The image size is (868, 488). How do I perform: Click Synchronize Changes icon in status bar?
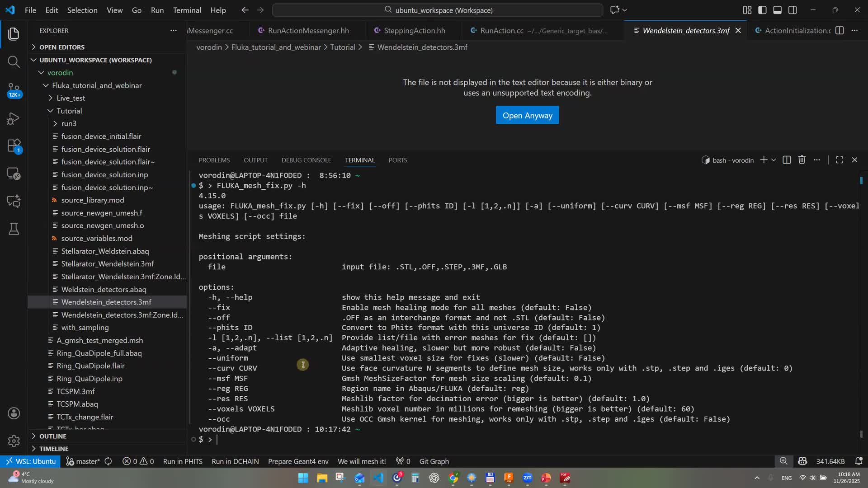click(x=108, y=461)
